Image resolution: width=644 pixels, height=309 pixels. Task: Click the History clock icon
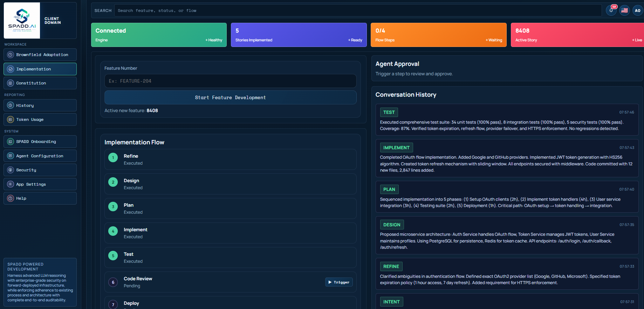pyautogui.click(x=11, y=105)
